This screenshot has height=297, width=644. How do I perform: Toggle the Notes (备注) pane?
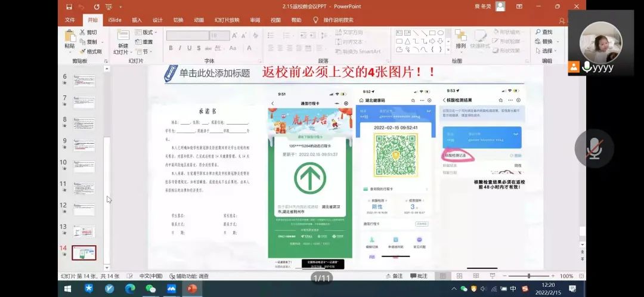pyautogui.click(x=393, y=276)
